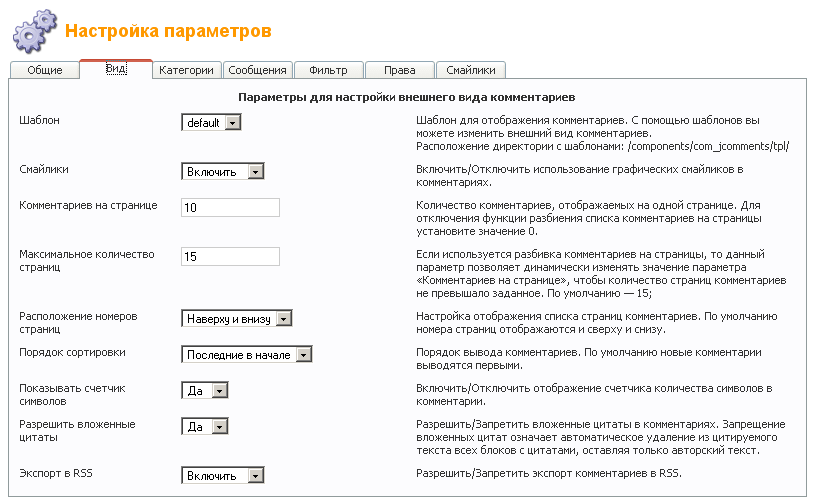Switch to the Права tab
Image resolution: width=815 pixels, height=502 pixels.
point(399,70)
